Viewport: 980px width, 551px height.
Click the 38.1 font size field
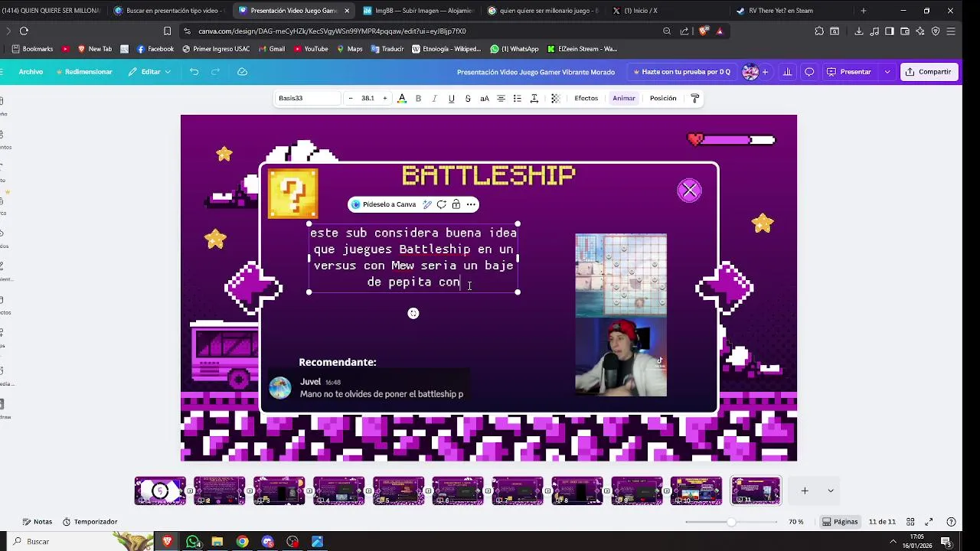368,98
